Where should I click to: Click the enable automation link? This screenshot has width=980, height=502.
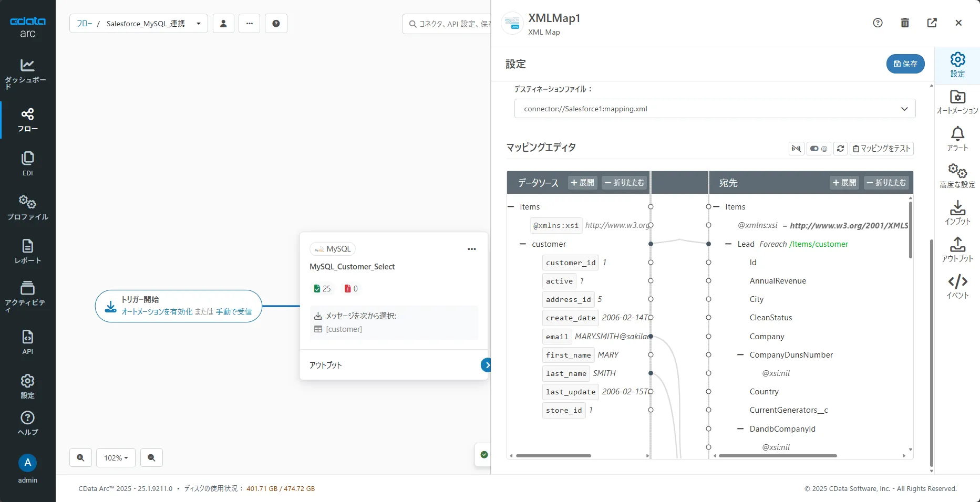[x=157, y=311]
